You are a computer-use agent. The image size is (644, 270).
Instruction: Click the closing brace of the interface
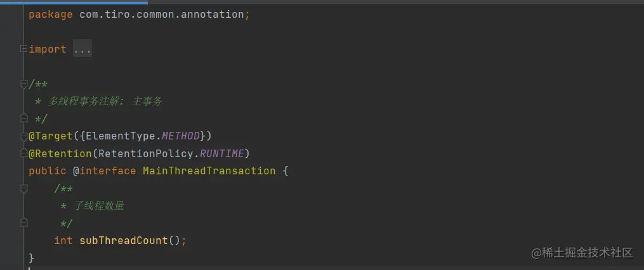pos(32,258)
